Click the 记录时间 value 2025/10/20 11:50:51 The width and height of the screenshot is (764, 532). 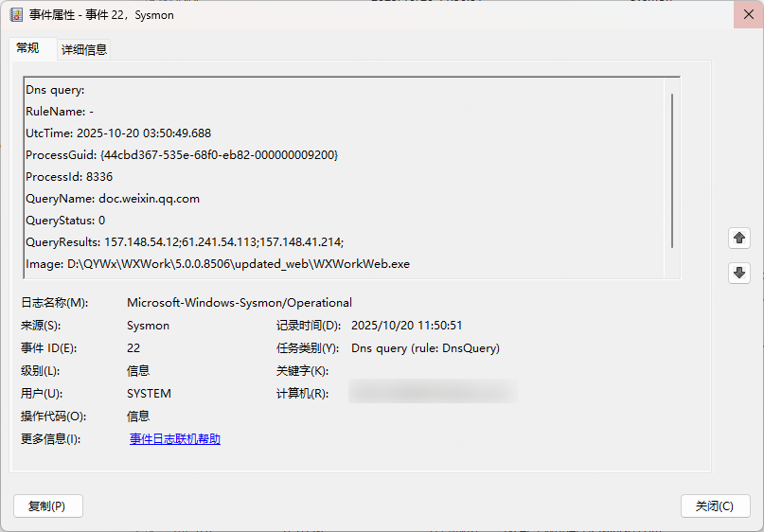406,326
